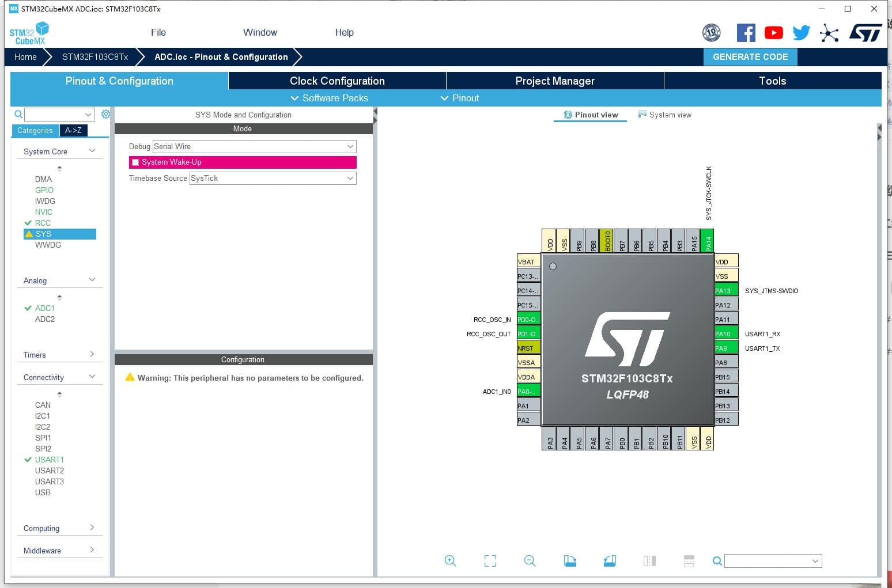Select GPIO in System Core
Screen dimensions: 892x588
click(x=44, y=190)
